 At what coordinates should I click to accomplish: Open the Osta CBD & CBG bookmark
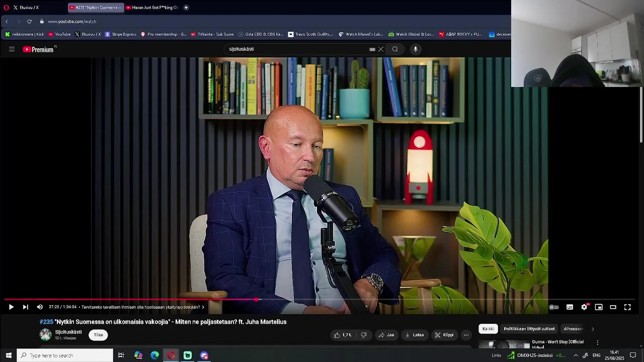[x=261, y=34]
